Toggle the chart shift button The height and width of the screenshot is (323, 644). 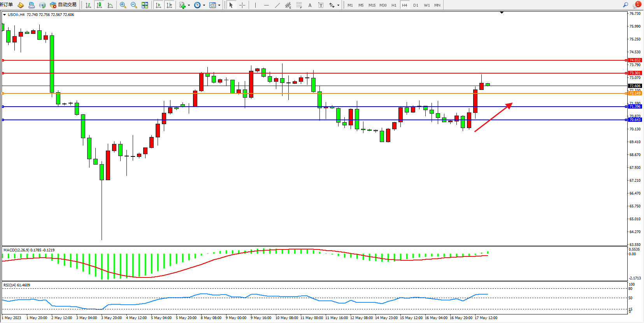[169, 5]
